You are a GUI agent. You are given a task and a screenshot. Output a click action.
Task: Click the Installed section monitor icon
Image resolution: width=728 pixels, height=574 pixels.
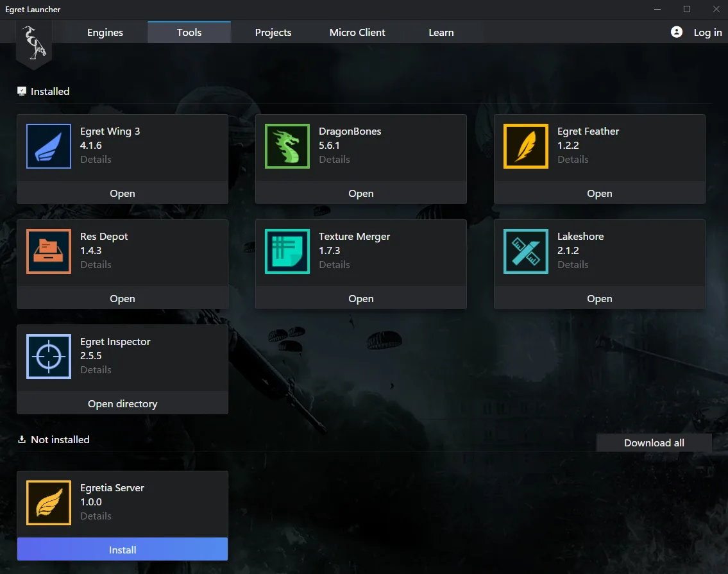22,91
